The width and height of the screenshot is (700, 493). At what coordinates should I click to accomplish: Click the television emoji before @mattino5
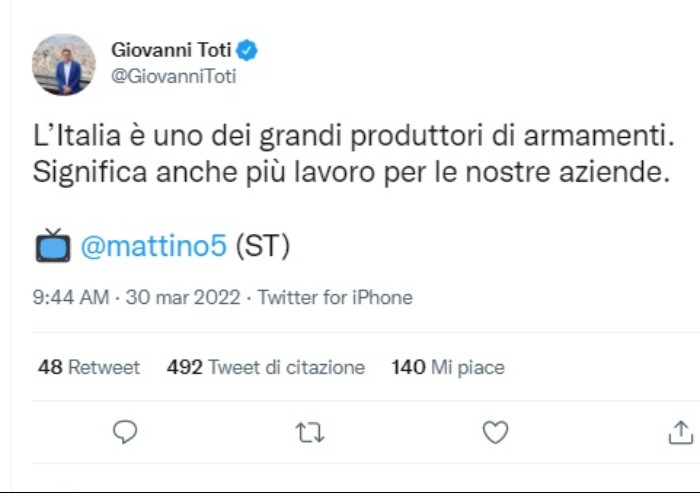coord(52,245)
